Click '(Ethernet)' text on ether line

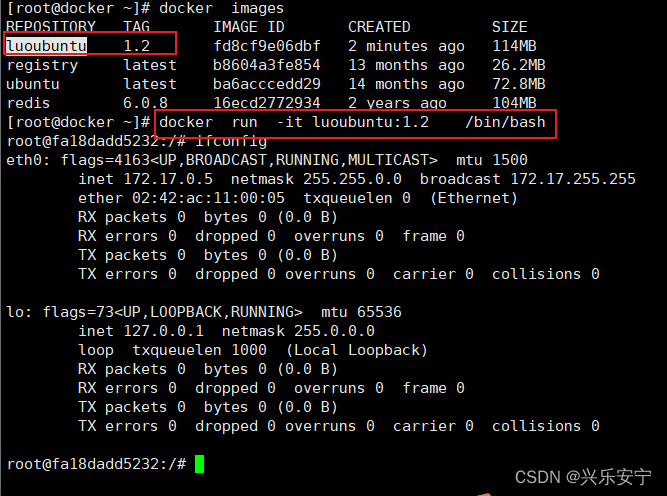pos(473,198)
